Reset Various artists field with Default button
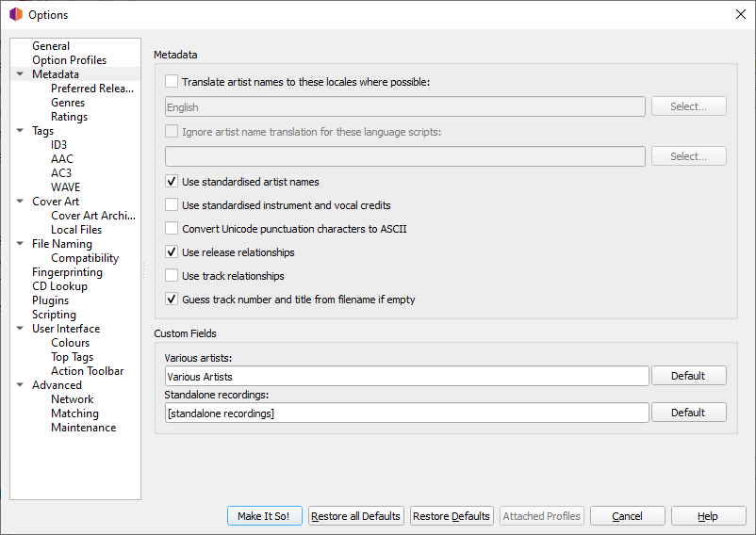This screenshot has width=756, height=535. (x=688, y=376)
